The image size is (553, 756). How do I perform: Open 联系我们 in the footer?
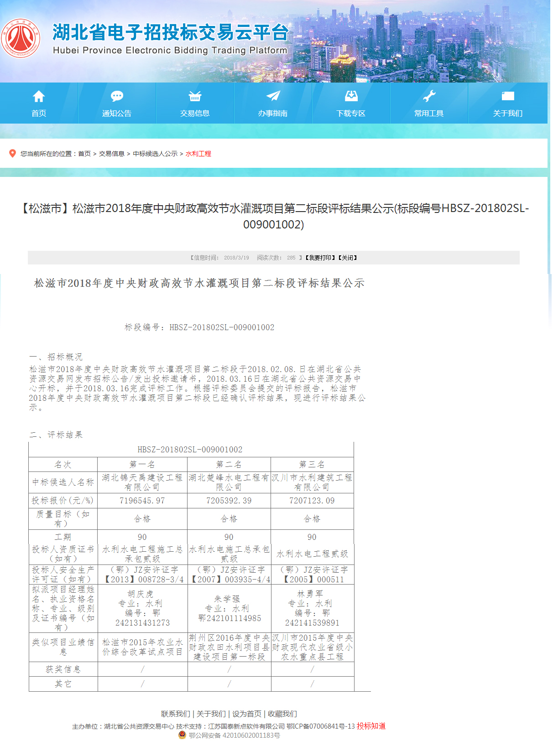click(175, 714)
